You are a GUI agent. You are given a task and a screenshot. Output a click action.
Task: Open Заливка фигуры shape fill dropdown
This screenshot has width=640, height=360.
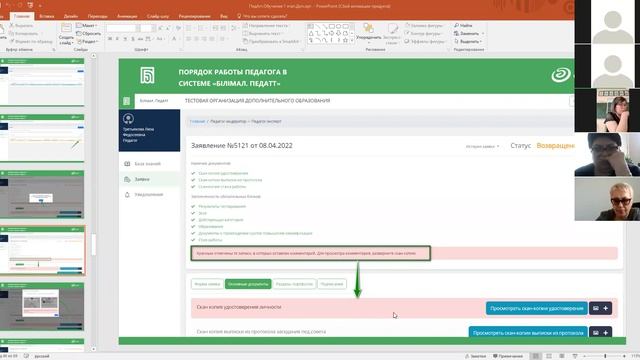[x=424, y=25]
